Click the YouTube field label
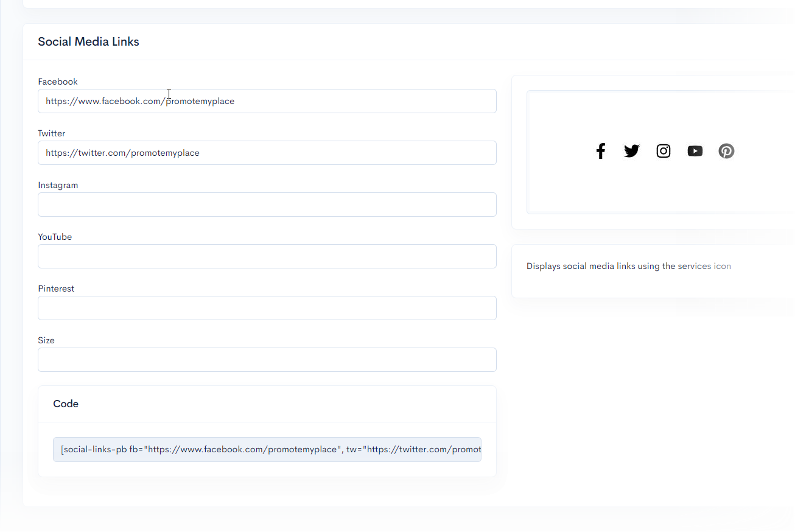This screenshot has height=532, width=795. tap(55, 237)
